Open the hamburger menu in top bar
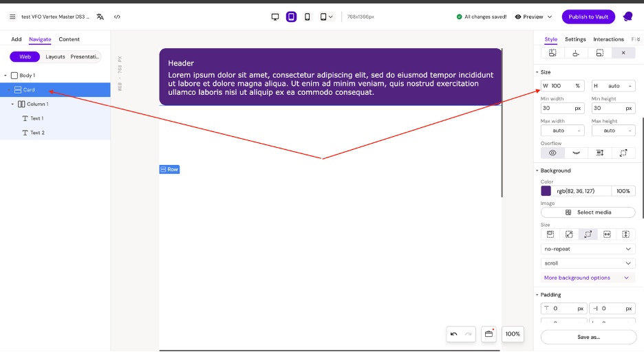644x352 pixels. coord(12,16)
